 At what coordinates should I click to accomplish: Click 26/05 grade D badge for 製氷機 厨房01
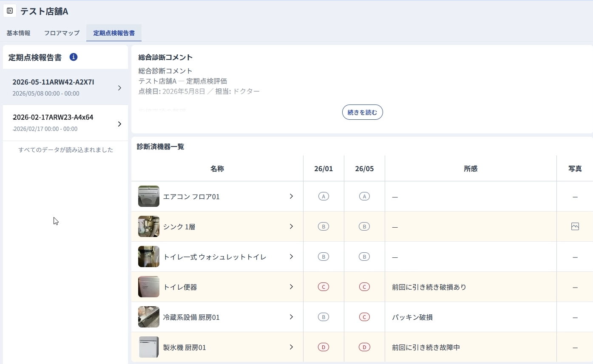364,347
